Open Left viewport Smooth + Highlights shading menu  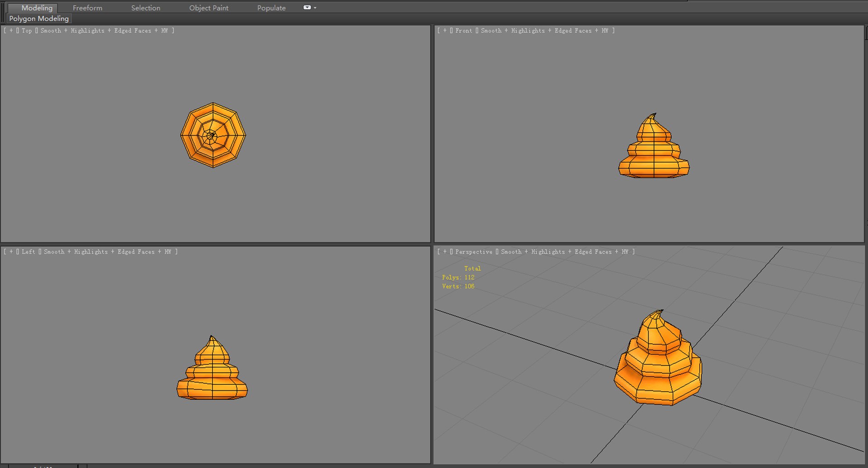pyautogui.click(x=107, y=252)
